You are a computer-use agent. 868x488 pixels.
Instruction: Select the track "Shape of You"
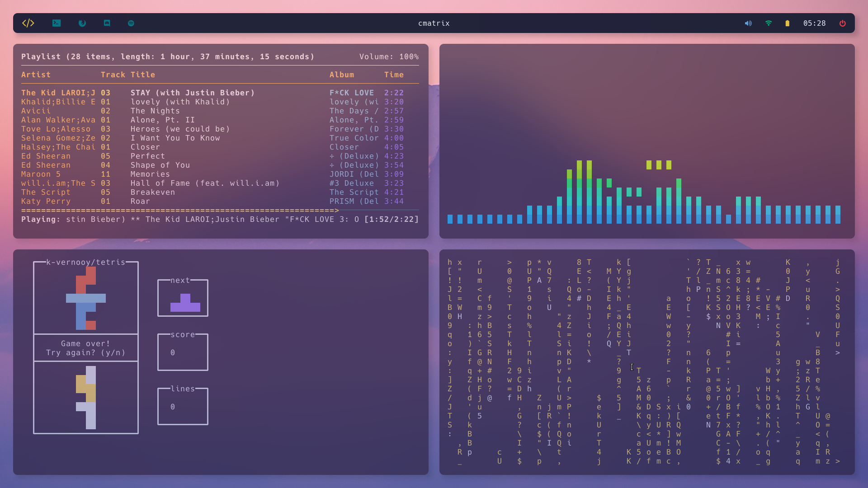(160, 165)
